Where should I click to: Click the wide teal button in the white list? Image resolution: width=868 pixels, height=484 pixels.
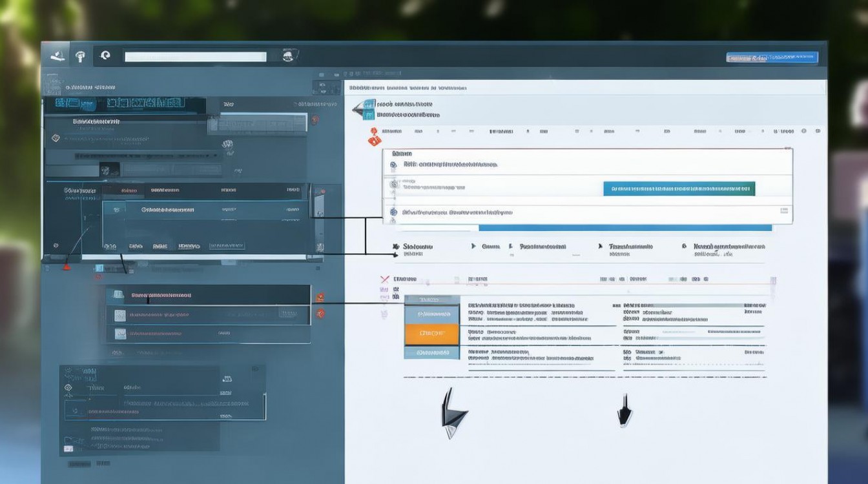coord(679,188)
